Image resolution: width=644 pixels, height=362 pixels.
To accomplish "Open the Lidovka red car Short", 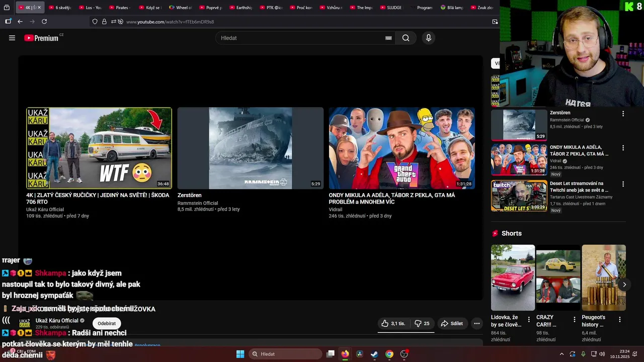I will pyautogui.click(x=513, y=278).
